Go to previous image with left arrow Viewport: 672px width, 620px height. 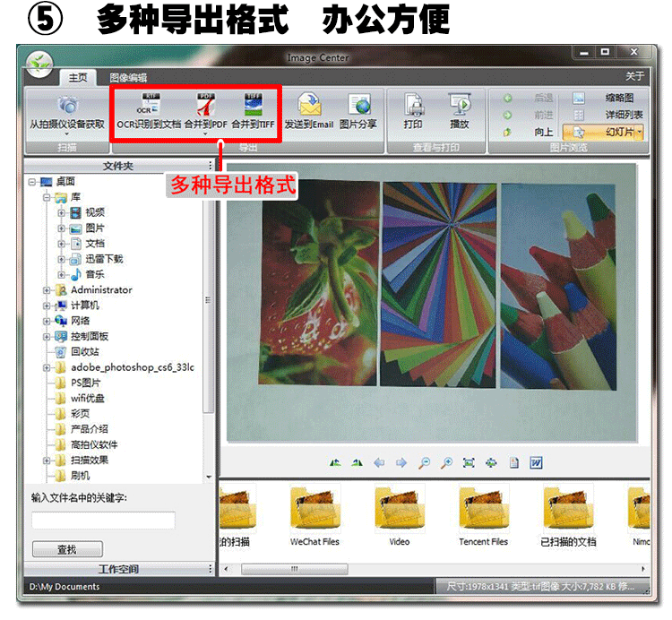coord(379,462)
